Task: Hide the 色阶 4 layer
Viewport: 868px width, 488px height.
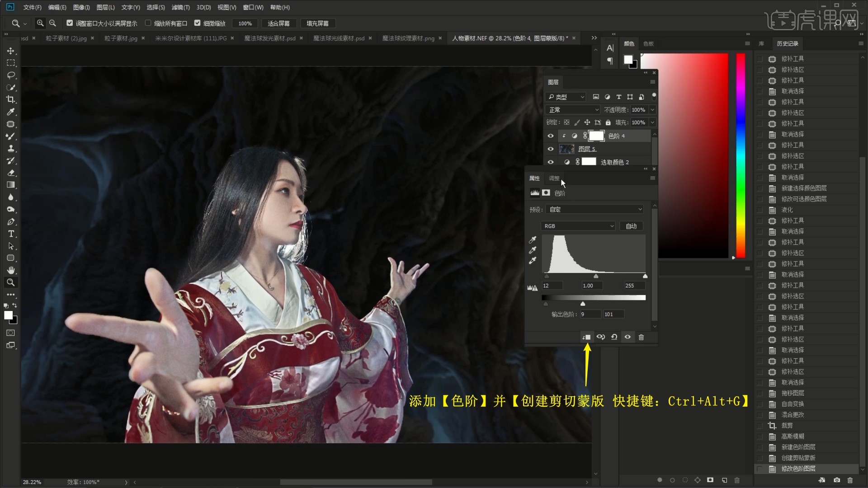Action: click(550, 136)
